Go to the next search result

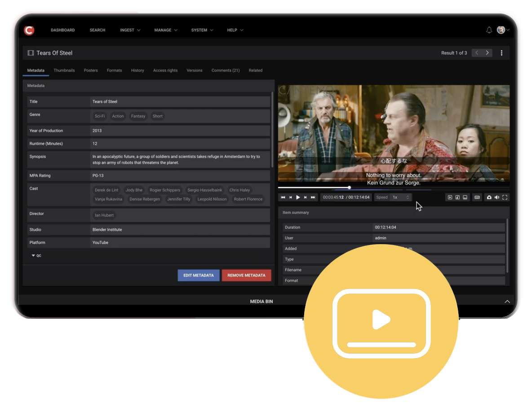pyautogui.click(x=487, y=53)
